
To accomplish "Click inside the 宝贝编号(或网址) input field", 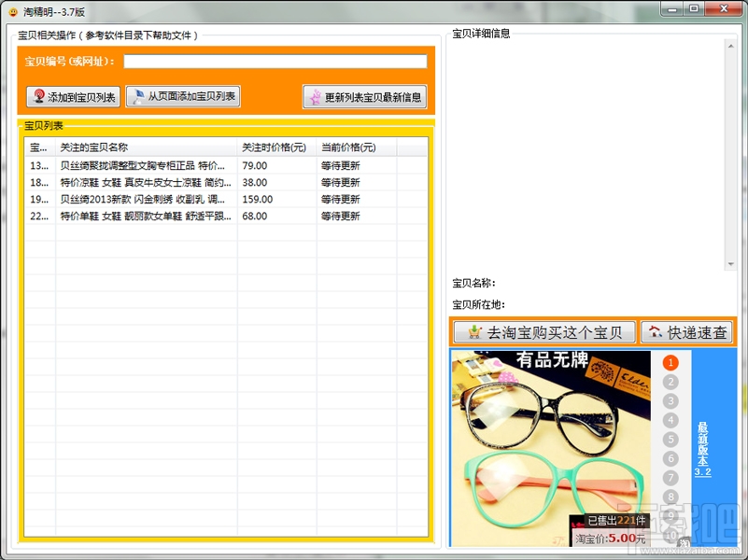I will (275, 62).
